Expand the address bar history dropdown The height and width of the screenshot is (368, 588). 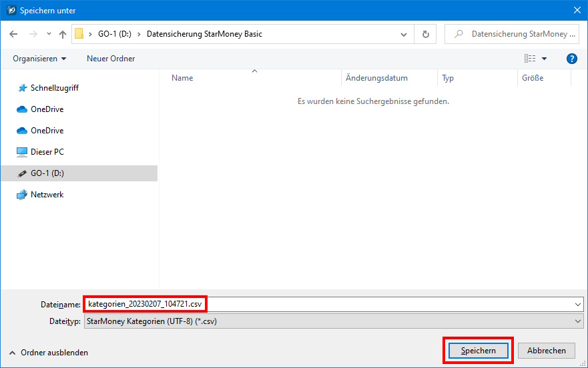[x=403, y=34]
